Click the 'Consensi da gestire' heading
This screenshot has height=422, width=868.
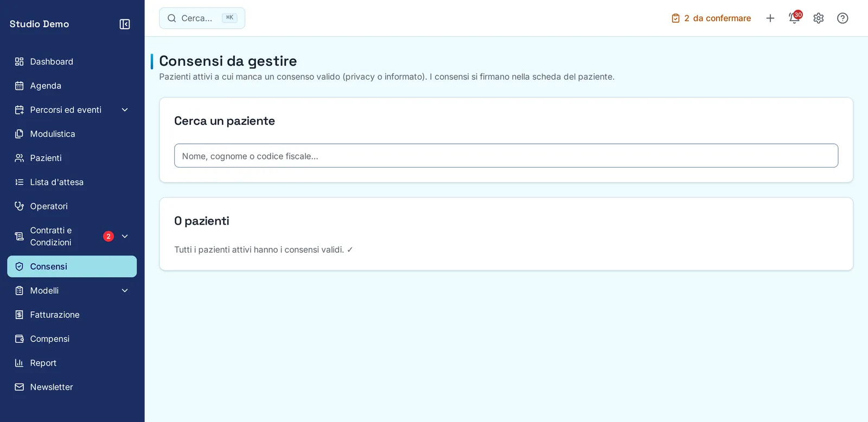pyautogui.click(x=228, y=61)
